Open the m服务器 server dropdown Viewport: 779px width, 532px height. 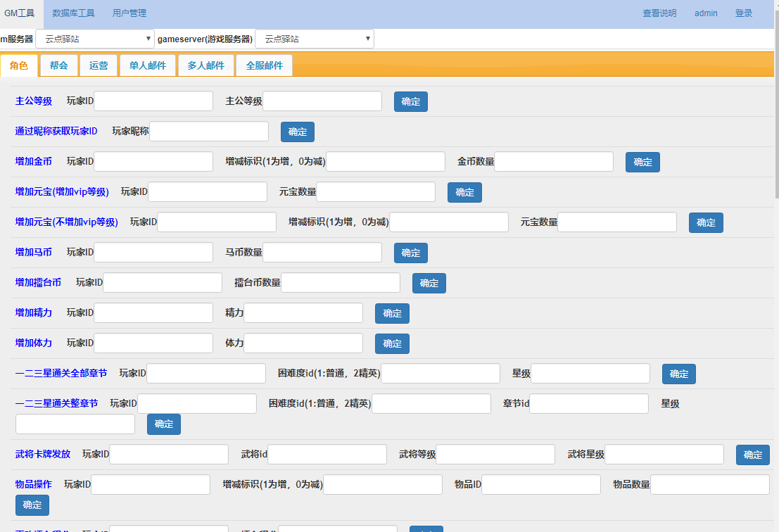click(94, 39)
